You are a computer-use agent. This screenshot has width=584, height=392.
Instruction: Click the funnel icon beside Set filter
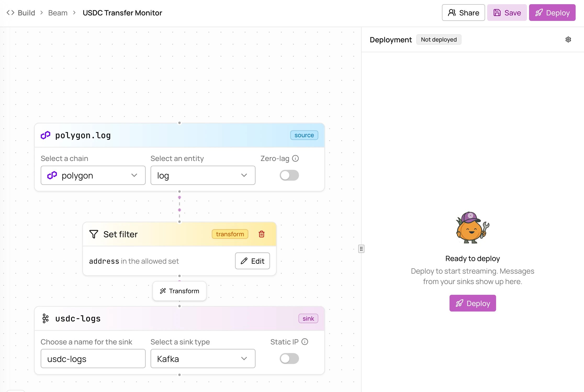point(94,234)
